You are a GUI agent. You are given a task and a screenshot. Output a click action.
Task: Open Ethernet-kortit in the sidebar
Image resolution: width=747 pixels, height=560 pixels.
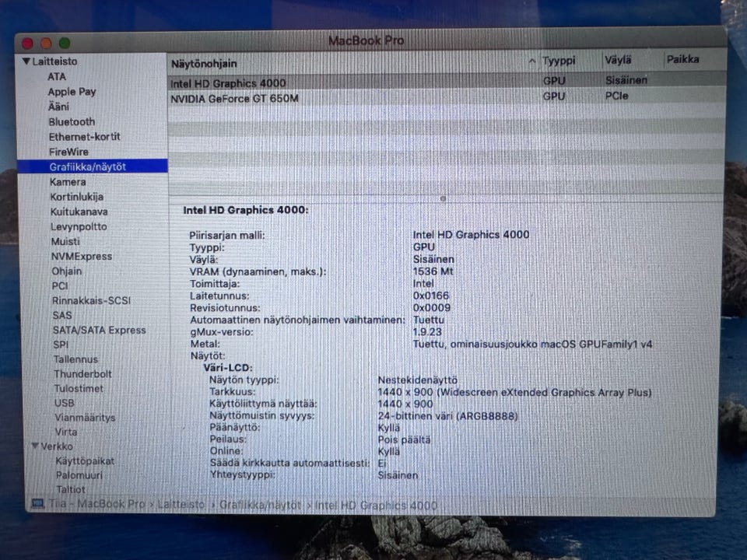tap(84, 137)
